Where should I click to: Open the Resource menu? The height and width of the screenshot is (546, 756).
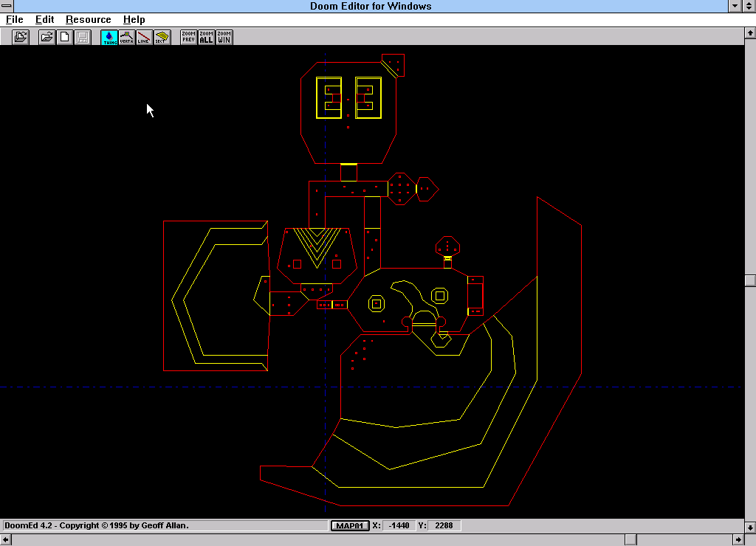click(88, 20)
